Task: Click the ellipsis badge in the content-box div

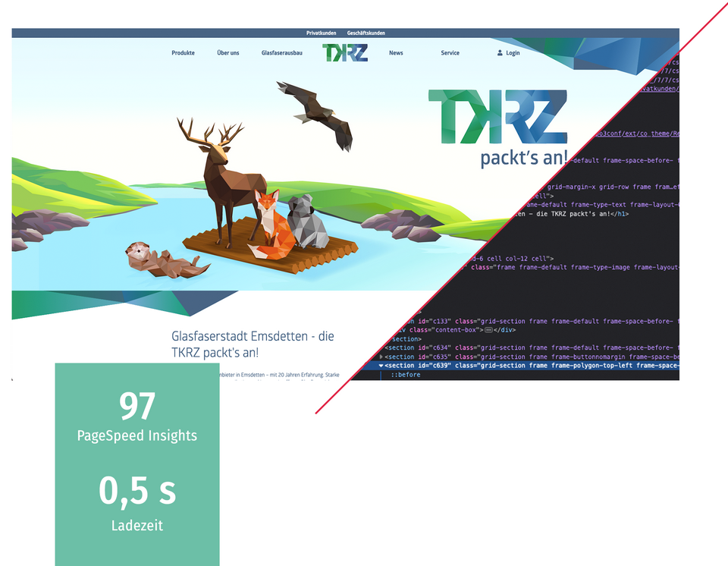Action: click(488, 330)
